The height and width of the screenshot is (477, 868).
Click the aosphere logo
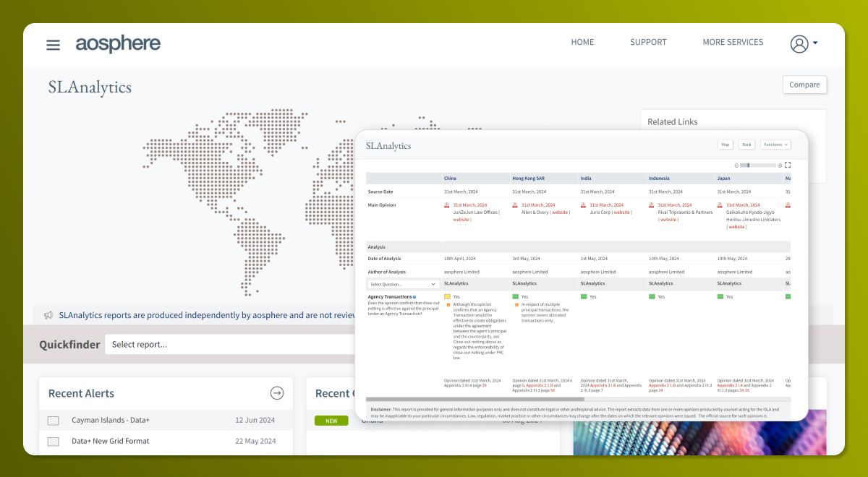[118, 44]
